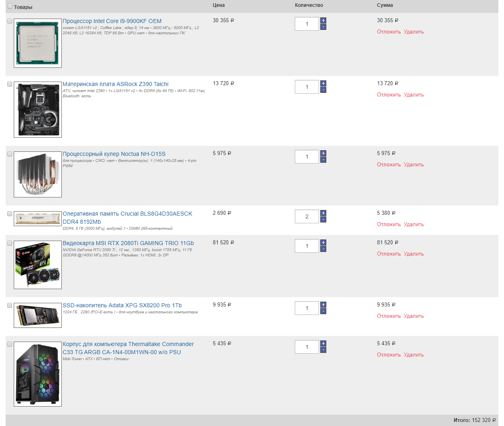Open the Thermaltake Commander C33 case link
The width and height of the screenshot is (504, 426).
tap(128, 348)
